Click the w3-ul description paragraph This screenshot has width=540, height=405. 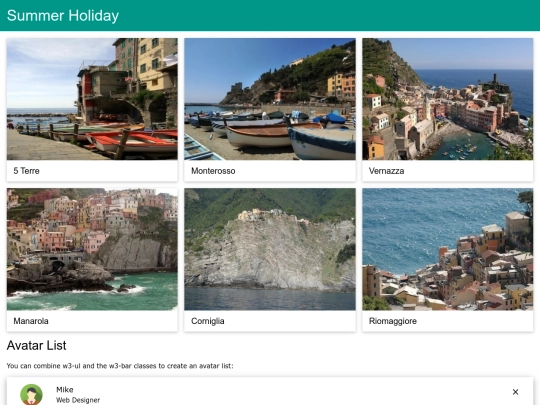point(120,366)
